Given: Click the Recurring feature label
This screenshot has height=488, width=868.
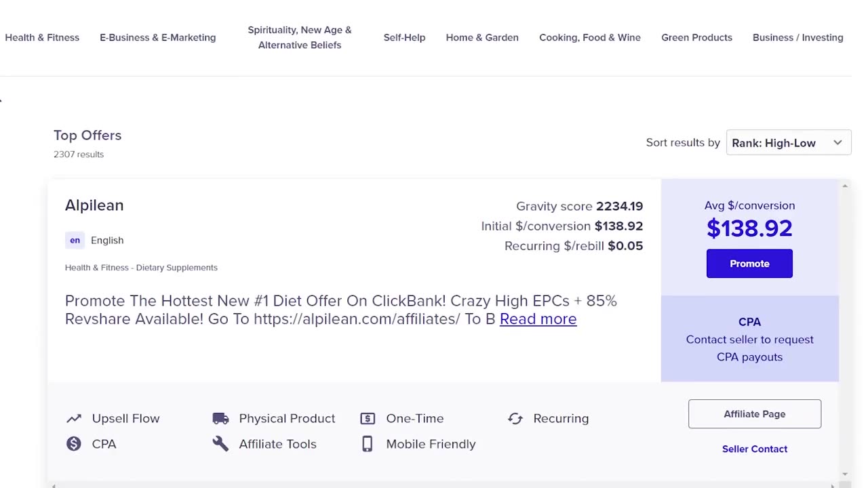Looking at the screenshot, I should (561, 419).
